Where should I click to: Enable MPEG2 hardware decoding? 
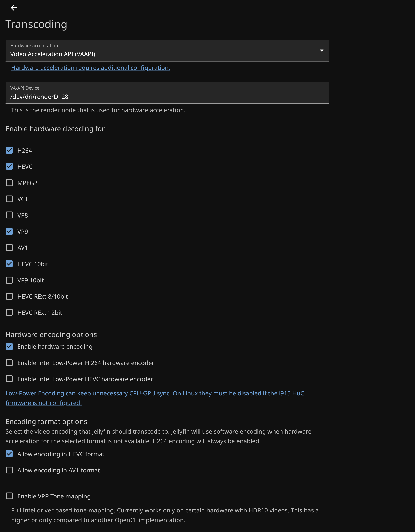coord(9,183)
